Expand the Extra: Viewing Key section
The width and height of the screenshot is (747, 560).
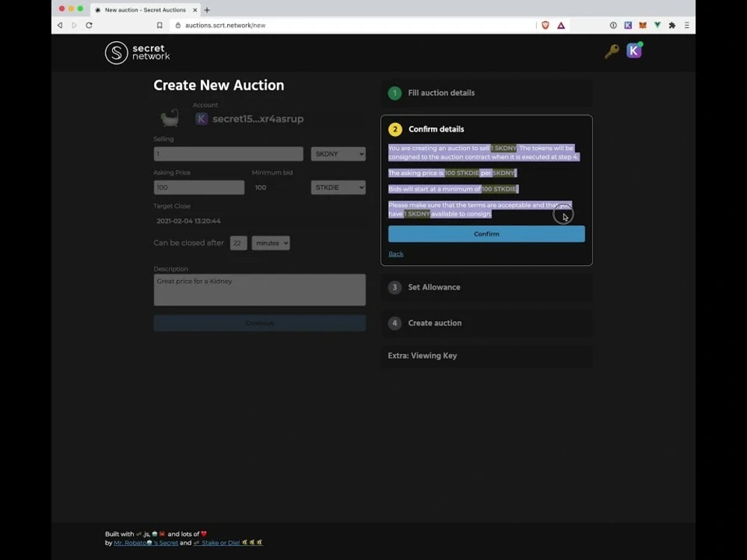tap(486, 355)
